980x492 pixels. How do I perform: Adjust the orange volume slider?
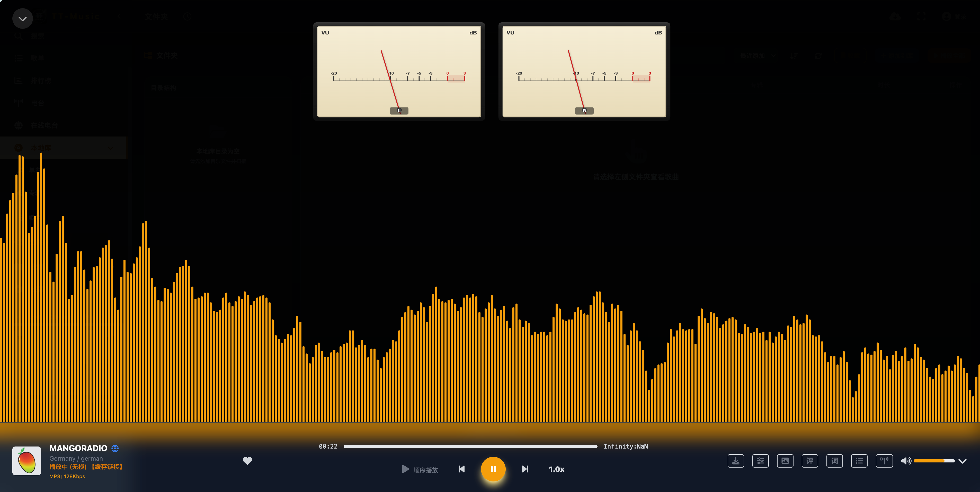coord(934,461)
